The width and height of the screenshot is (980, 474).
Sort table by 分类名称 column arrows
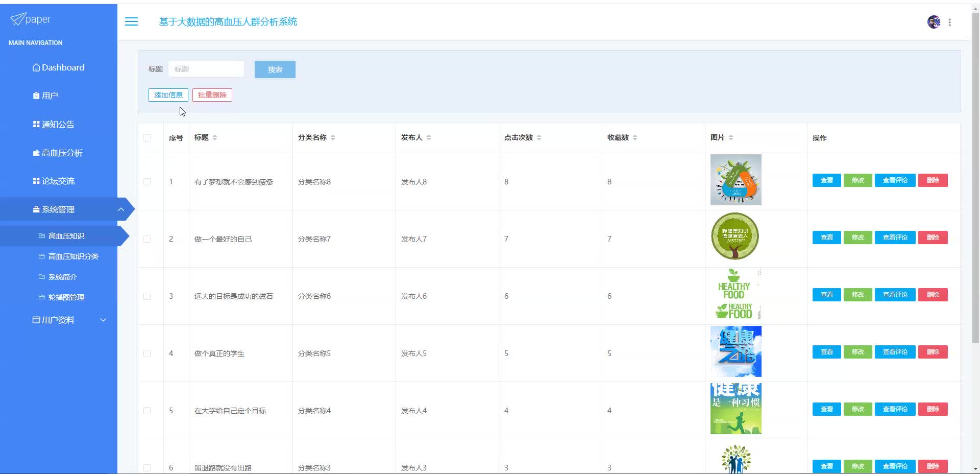[333, 137]
